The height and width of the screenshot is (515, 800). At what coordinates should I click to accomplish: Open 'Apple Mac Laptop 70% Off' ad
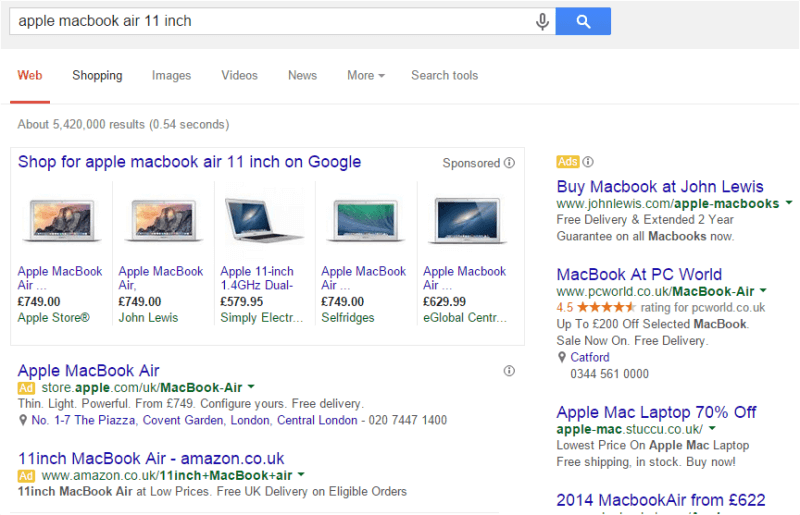[x=657, y=412]
